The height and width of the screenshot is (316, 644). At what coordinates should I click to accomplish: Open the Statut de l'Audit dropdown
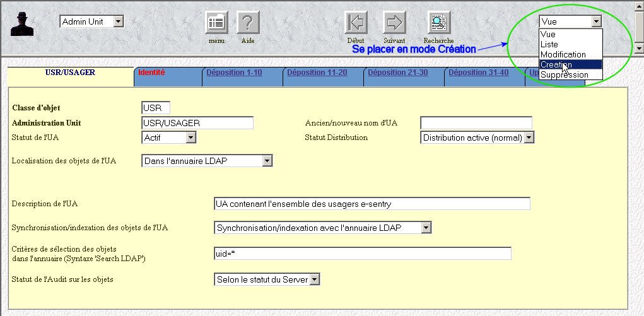coord(267,279)
